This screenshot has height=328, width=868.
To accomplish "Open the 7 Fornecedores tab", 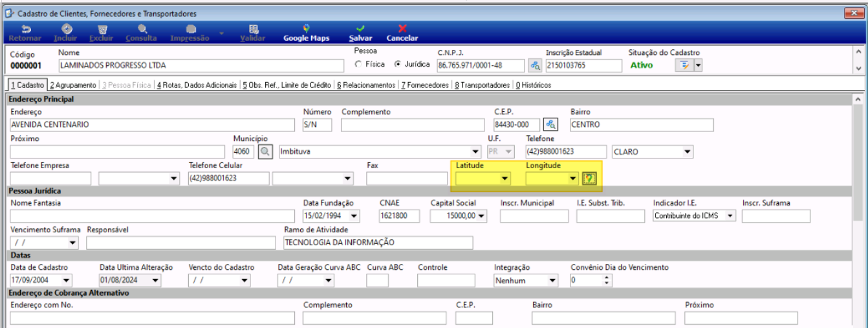I will [x=424, y=85].
